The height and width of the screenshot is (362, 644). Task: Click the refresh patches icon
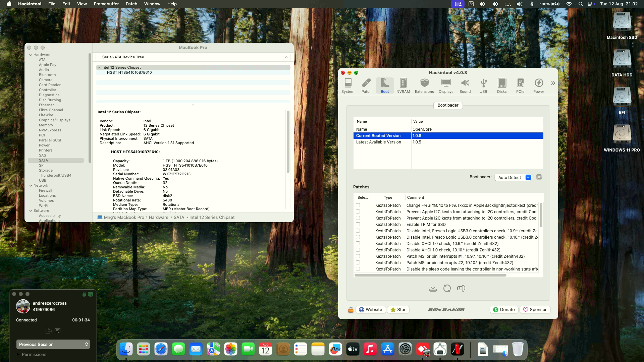447,288
